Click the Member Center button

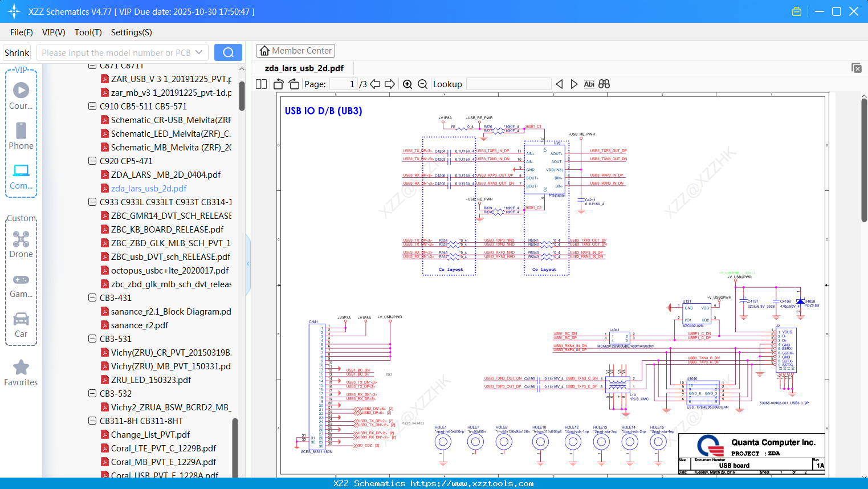pyautogui.click(x=295, y=51)
